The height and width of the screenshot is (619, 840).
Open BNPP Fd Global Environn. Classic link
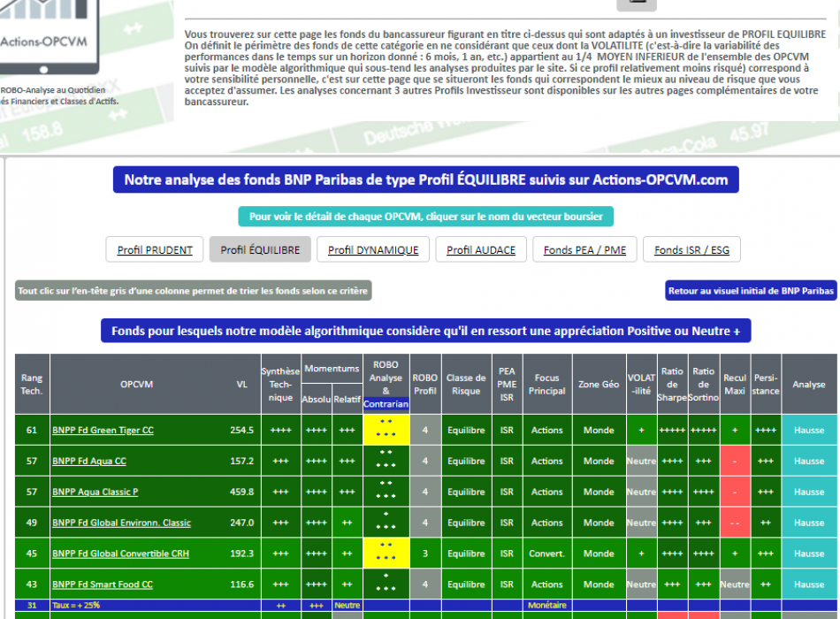pos(121,523)
